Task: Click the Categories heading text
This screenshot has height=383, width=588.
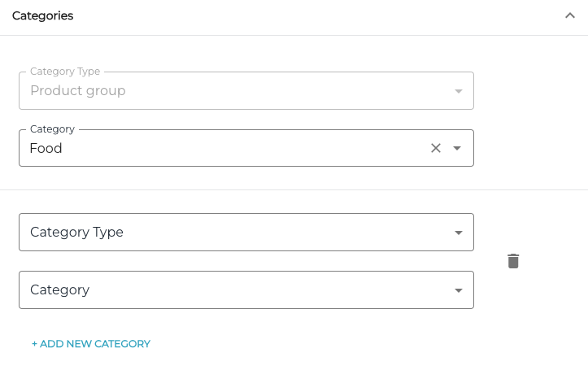Action: pos(42,16)
